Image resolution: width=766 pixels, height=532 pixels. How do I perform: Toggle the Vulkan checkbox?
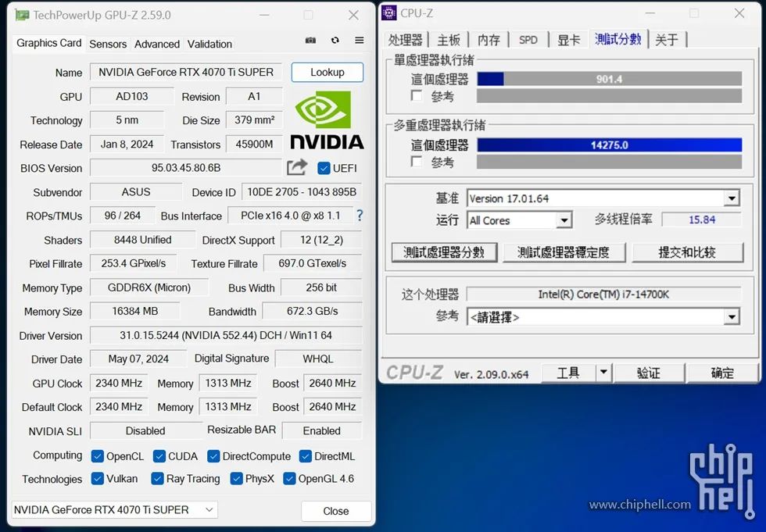[97, 478]
